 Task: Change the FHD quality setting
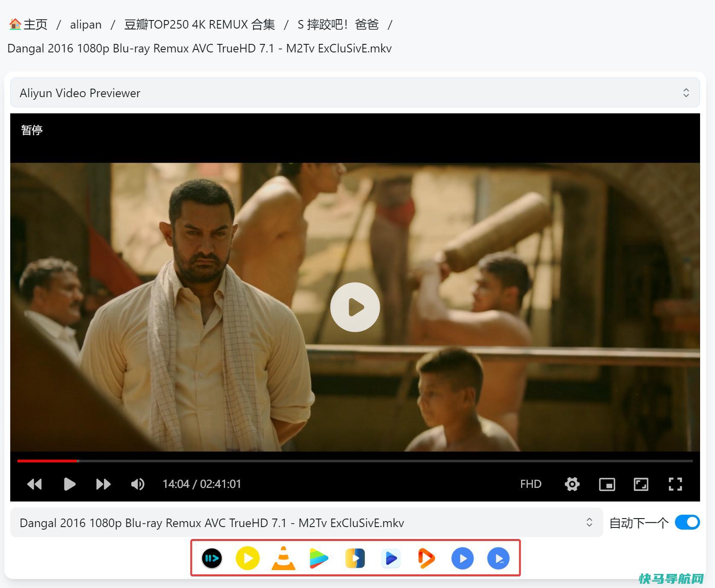(531, 484)
